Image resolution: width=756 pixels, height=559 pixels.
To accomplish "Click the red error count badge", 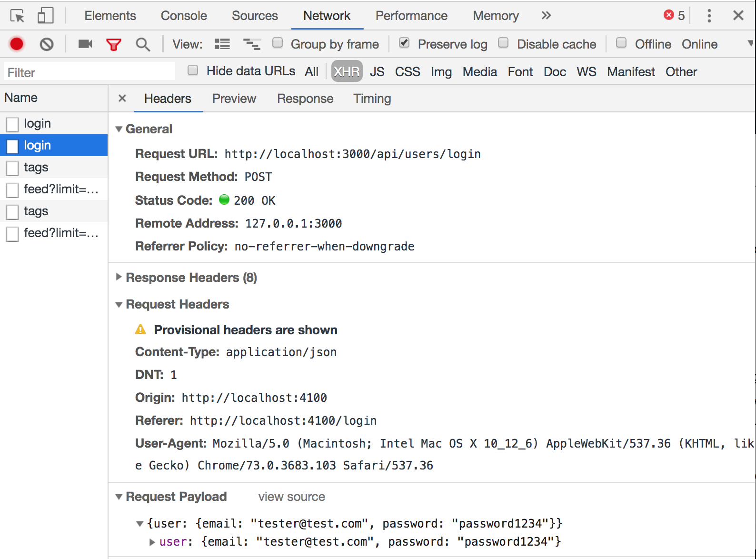I will (674, 16).
